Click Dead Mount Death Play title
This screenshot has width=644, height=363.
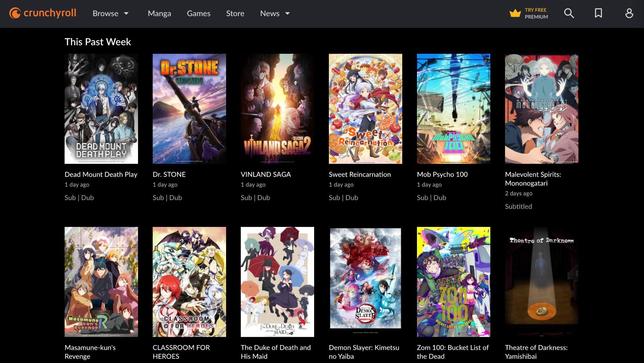101,174
